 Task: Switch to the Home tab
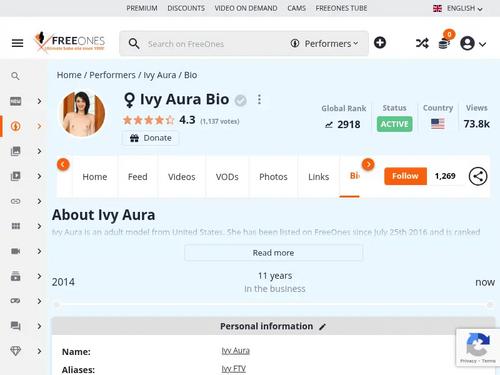[95, 177]
